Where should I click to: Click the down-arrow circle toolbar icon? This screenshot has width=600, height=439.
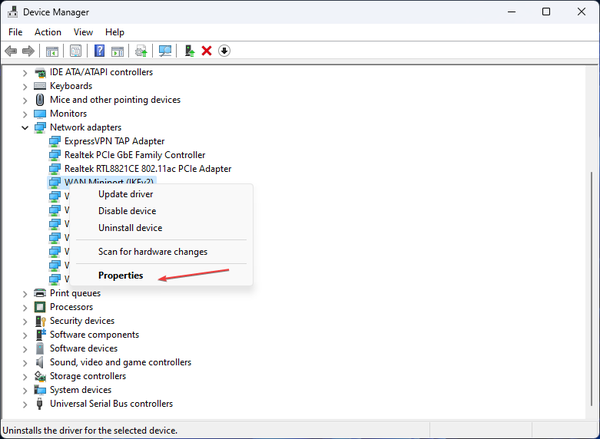pos(224,51)
